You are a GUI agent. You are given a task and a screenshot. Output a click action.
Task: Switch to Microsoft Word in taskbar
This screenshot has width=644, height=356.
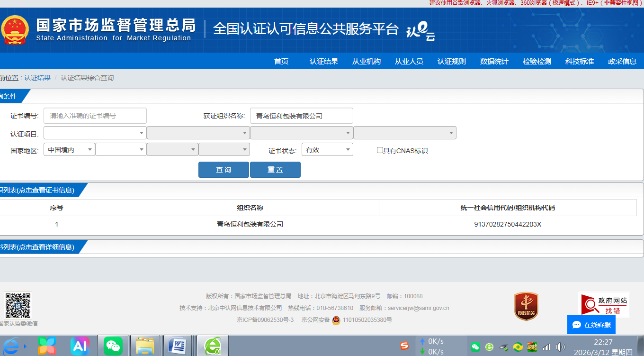click(x=177, y=346)
